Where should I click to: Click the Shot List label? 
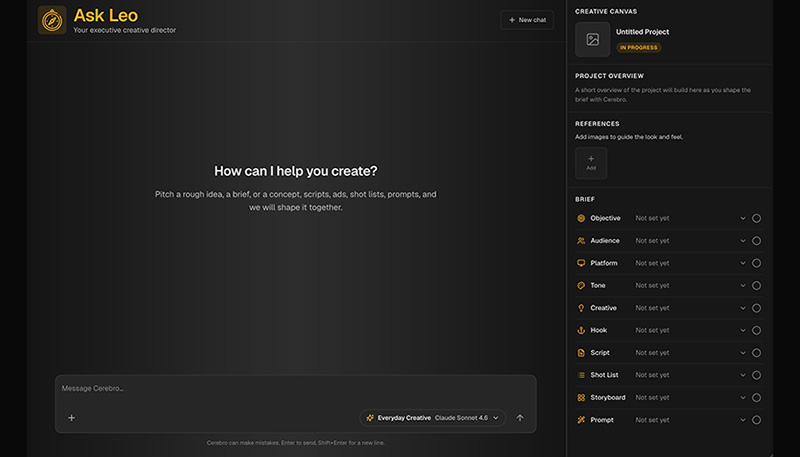pos(605,375)
